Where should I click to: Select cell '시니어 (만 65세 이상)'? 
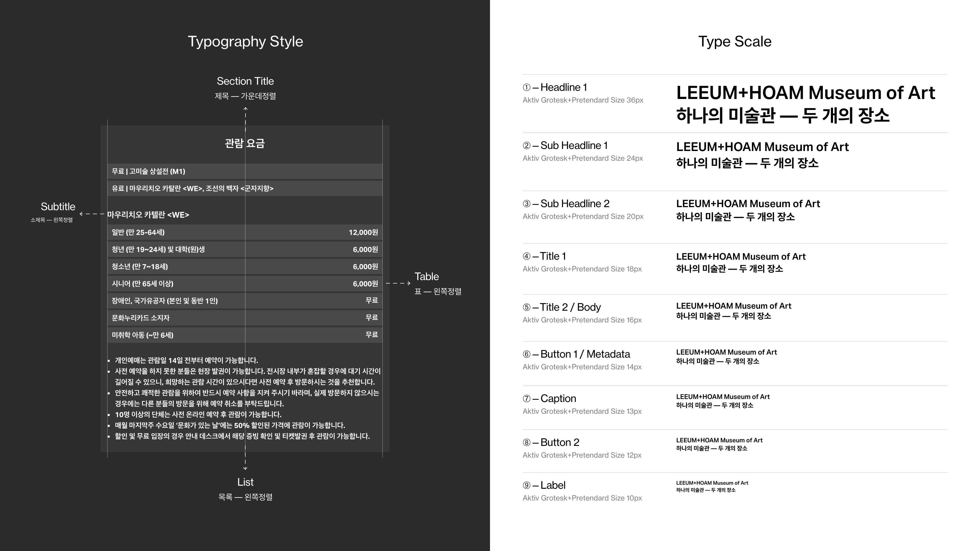pos(142,284)
